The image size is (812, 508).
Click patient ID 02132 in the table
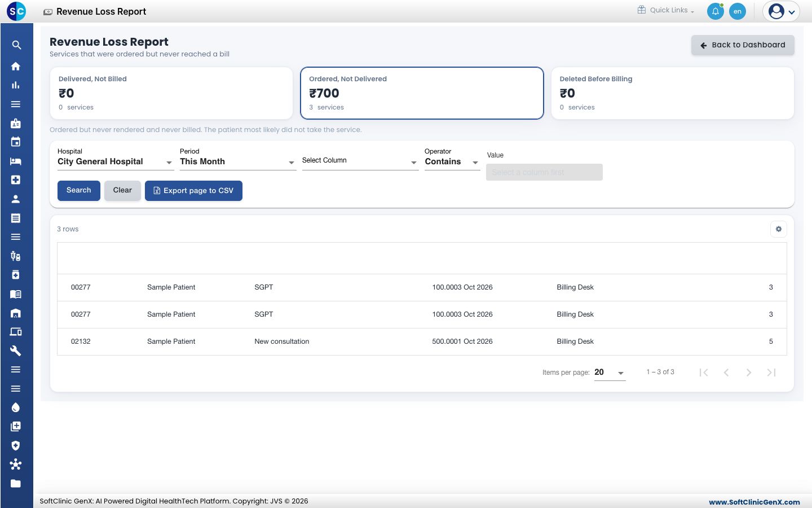tap(81, 341)
